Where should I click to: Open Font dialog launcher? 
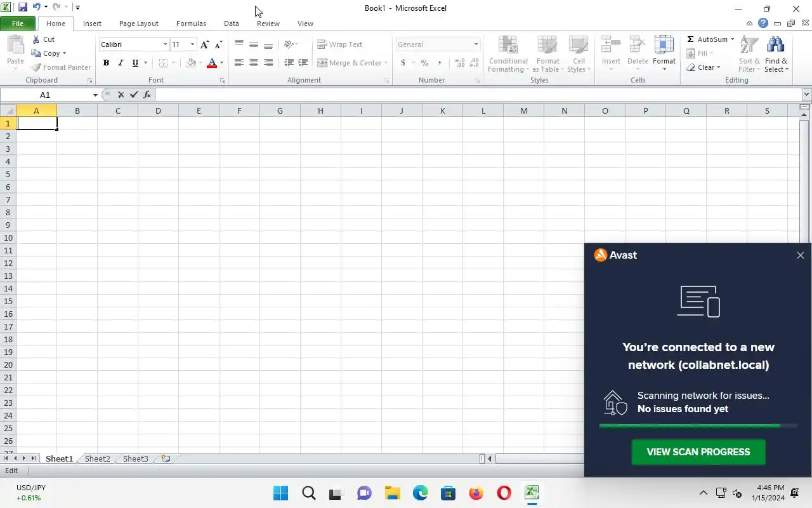(x=222, y=81)
